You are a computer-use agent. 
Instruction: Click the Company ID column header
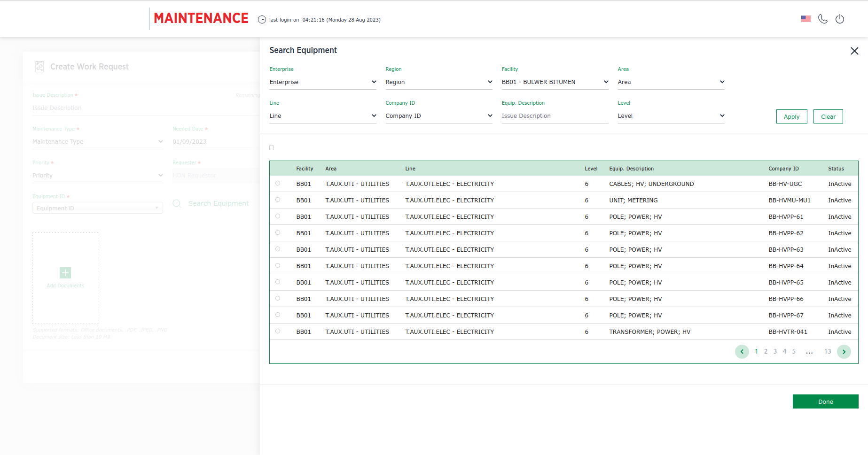tap(783, 169)
